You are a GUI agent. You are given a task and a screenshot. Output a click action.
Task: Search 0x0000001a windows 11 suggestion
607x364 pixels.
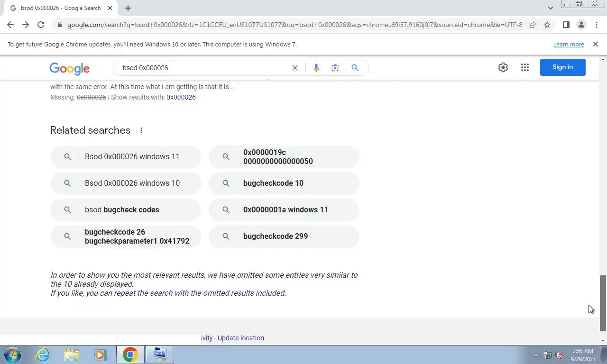tap(284, 210)
